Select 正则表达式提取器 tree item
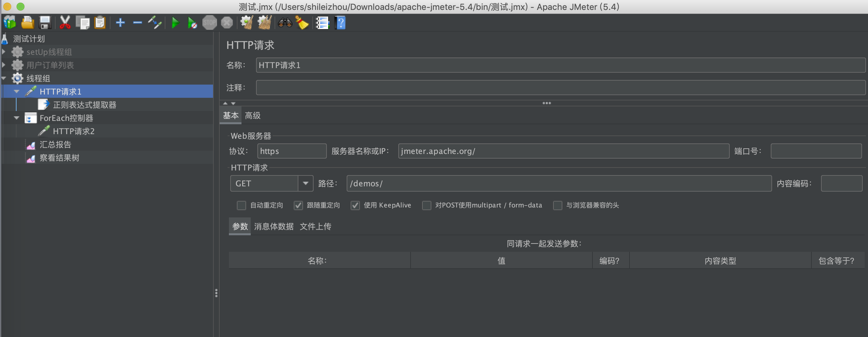The height and width of the screenshot is (337, 868). 85,105
